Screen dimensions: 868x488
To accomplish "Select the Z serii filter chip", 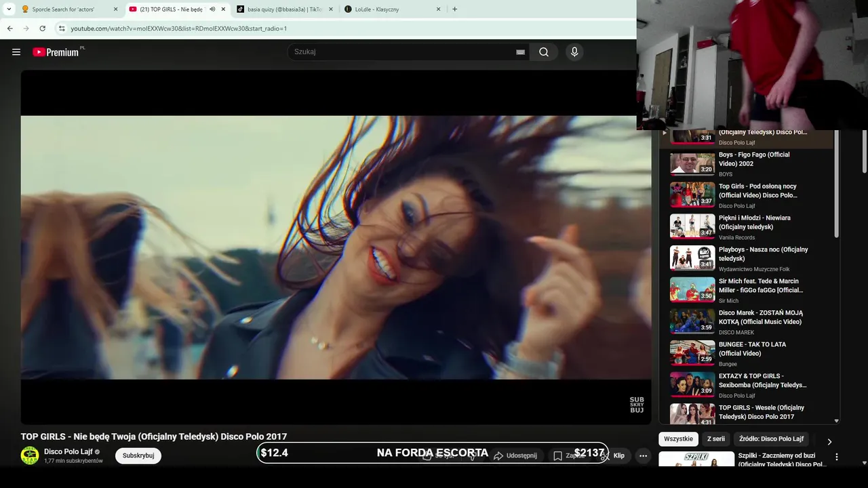I will pos(716,439).
